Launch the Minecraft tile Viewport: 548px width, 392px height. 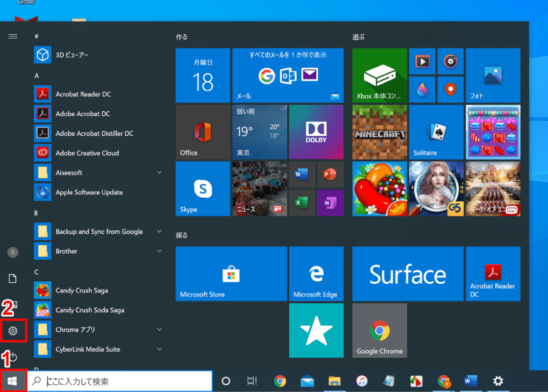click(379, 132)
